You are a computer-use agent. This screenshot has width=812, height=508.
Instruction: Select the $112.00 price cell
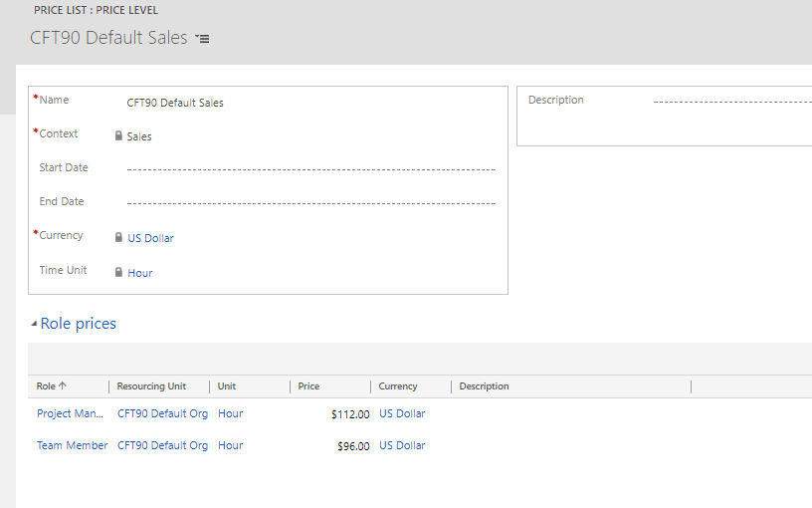click(x=349, y=414)
